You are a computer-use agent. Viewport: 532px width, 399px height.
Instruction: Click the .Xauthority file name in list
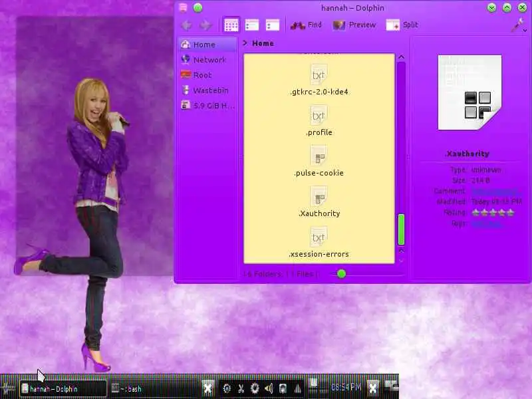(319, 213)
